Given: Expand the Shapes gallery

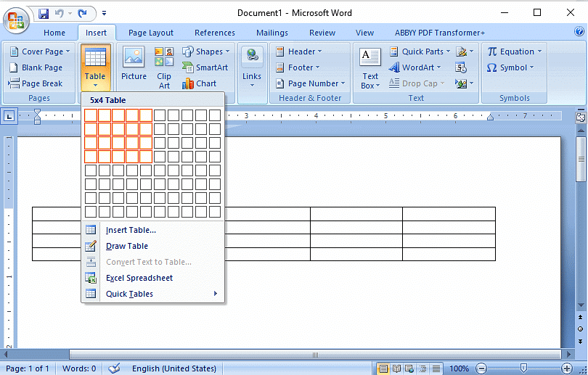Looking at the screenshot, I should coord(206,51).
